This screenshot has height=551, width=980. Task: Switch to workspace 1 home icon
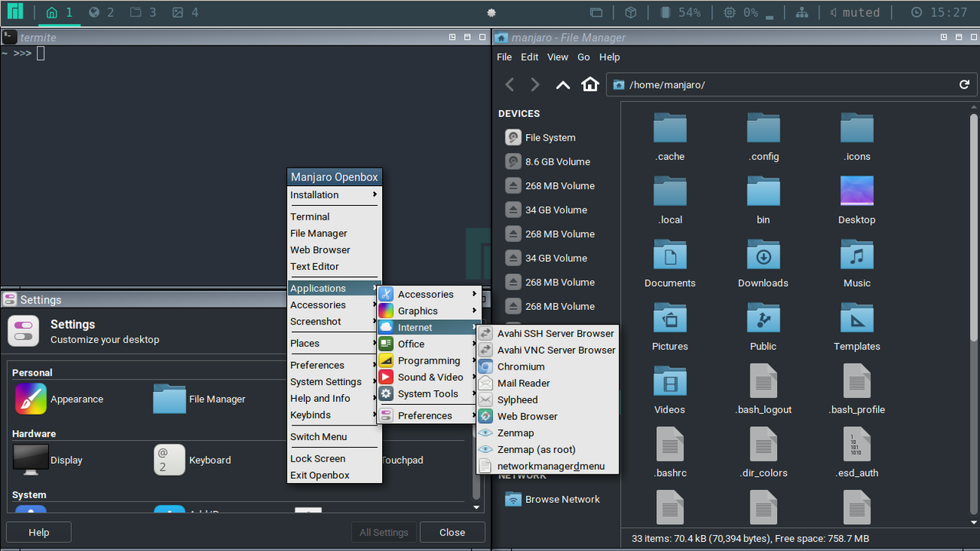(52, 12)
